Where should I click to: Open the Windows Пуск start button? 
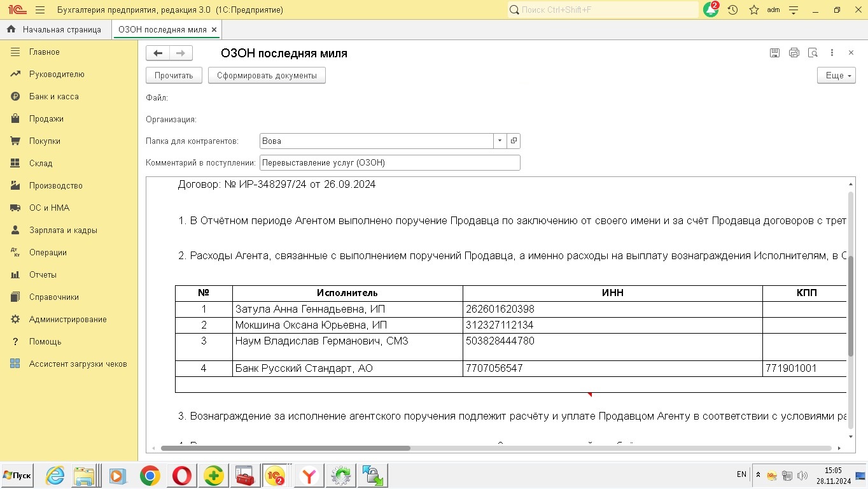[17, 476]
